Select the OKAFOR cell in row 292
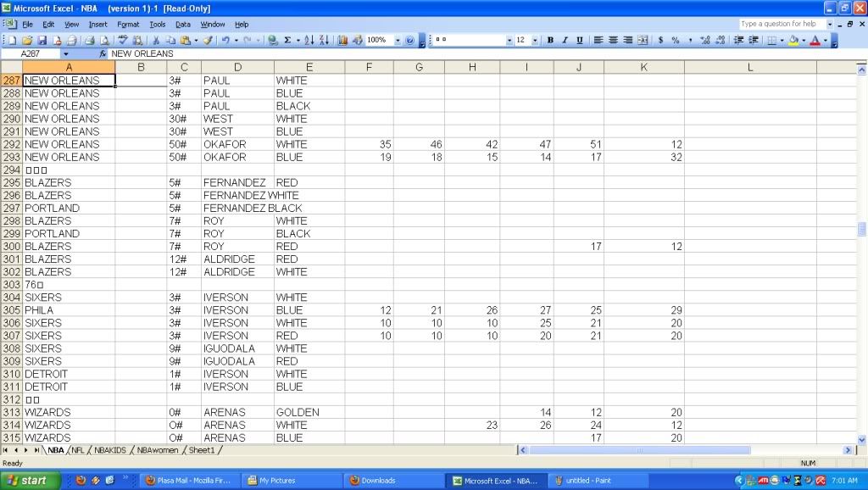Screen dimensions: 868x490 237,144
